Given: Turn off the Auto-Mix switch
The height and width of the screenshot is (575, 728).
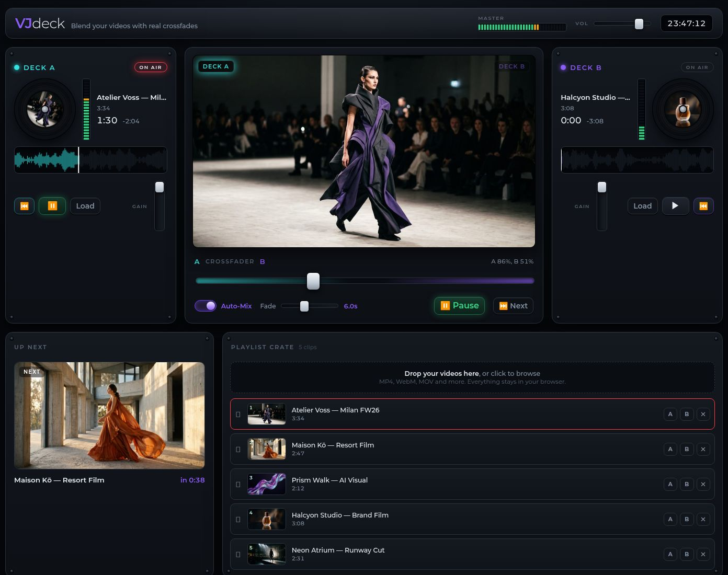Looking at the screenshot, I should 206,306.
